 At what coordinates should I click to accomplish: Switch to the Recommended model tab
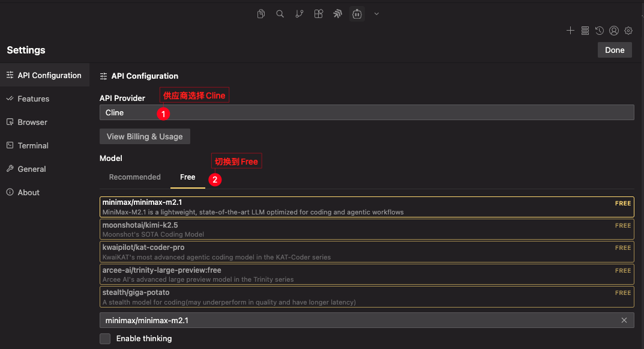[x=135, y=177]
